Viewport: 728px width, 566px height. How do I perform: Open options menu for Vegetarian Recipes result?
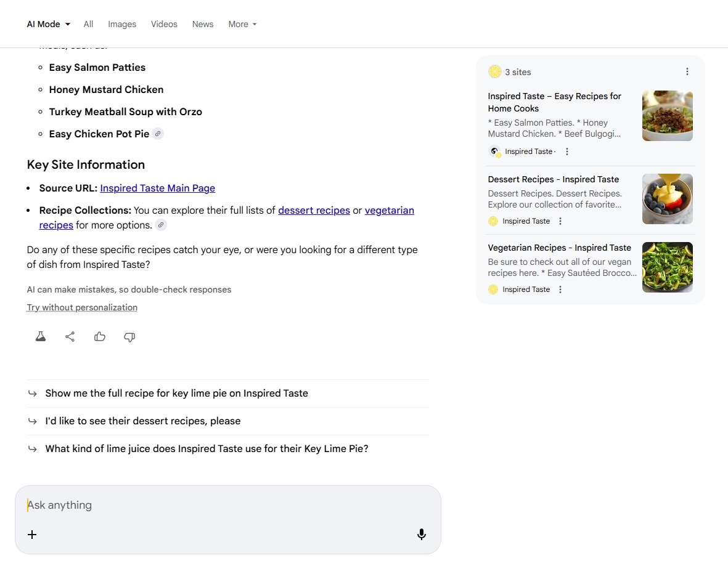click(x=560, y=289)
